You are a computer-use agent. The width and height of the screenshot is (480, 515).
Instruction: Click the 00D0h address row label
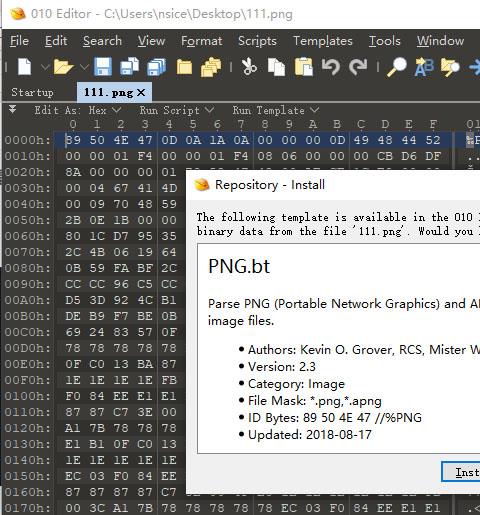click(x=28, y=348)
